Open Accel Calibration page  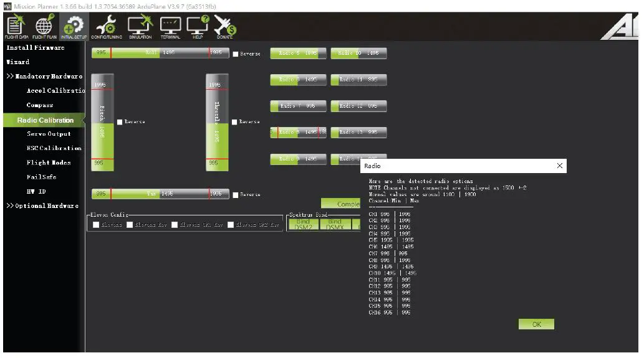(x=55, y=91)
